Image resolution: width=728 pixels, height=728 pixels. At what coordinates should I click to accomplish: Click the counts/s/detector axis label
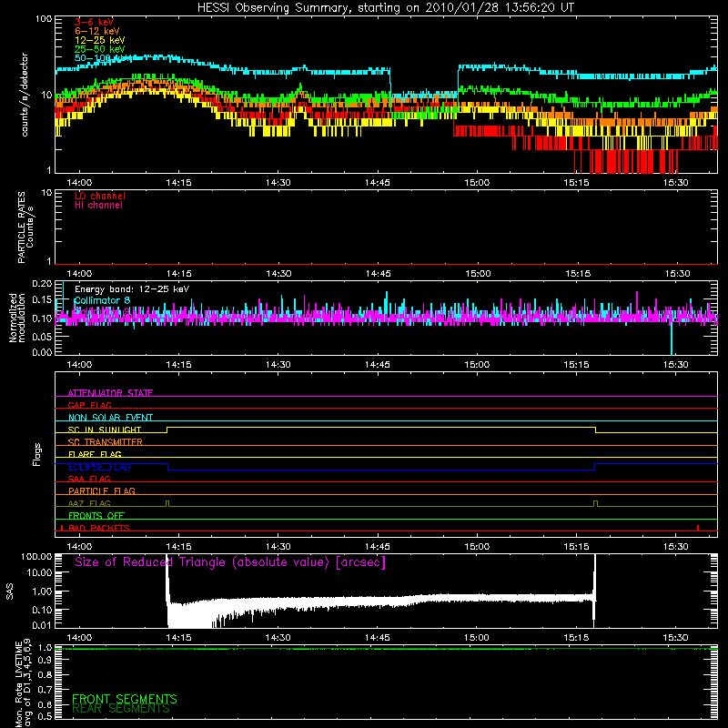25,95
